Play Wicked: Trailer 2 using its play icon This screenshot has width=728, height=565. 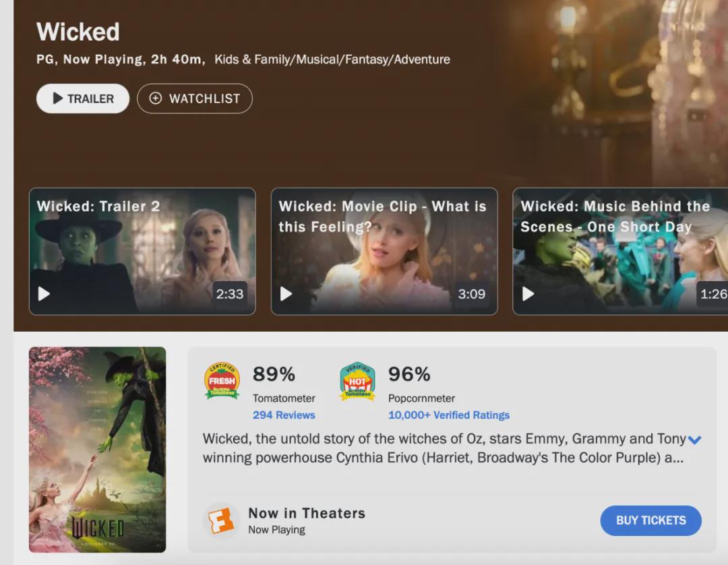click(x=44, y=294)
